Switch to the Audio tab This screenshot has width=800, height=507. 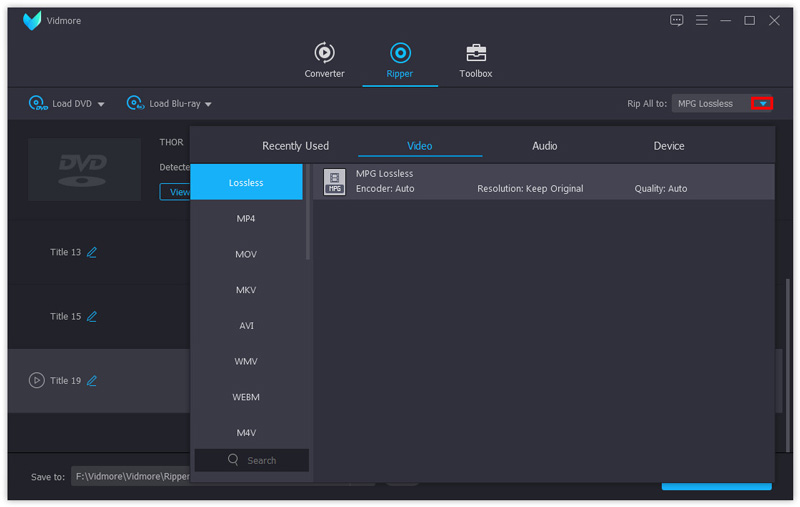(544, 146)
